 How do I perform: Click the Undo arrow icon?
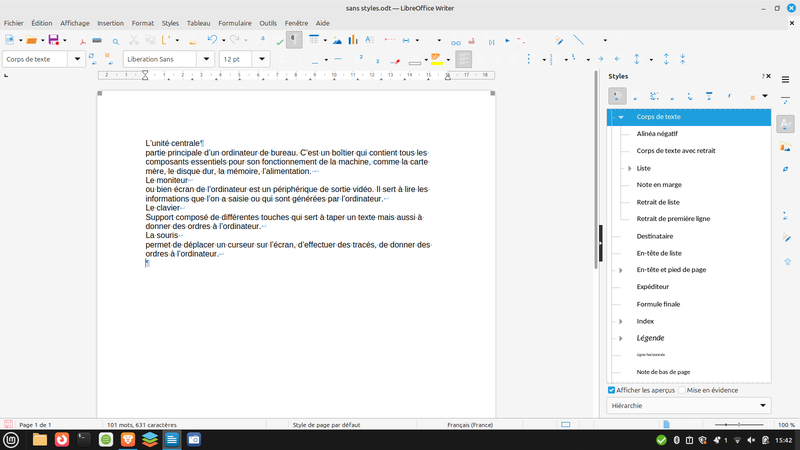(x=211, y=40)
